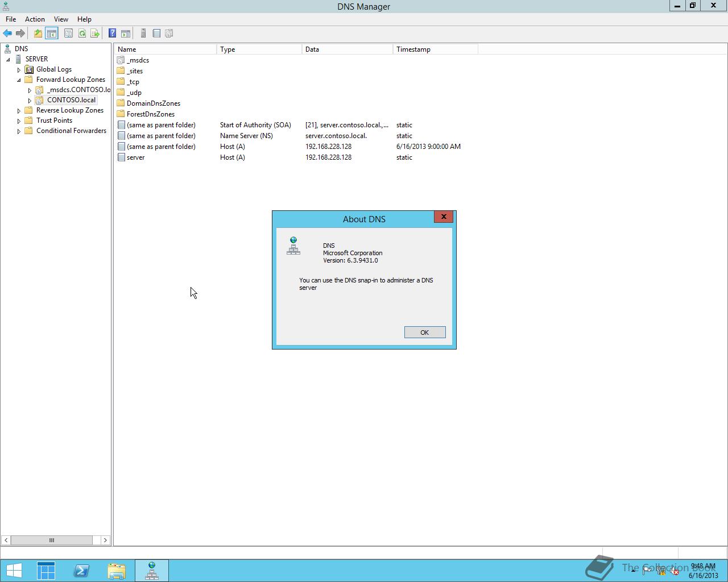
Task: Expand the Reverse Lookup Zones node
Action: 19,111
